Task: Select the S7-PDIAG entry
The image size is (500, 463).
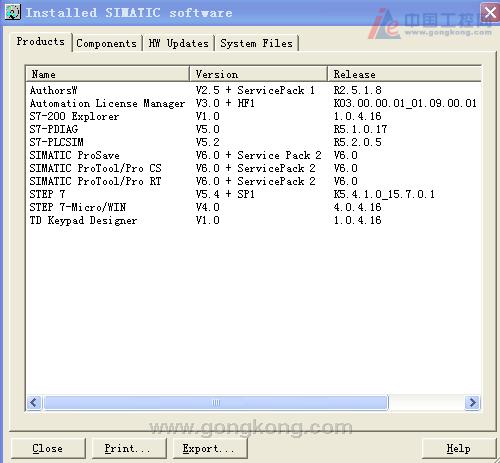Action: [x=54, y=129]
